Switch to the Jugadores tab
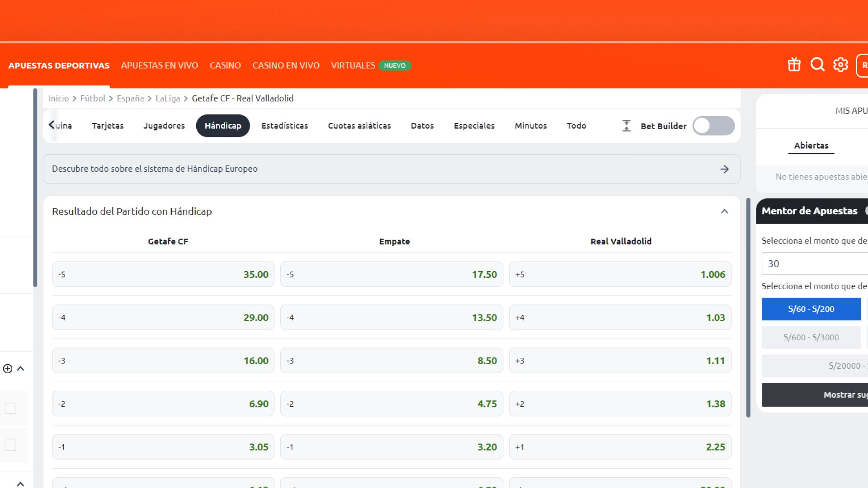Image resolution: width=868 pixels, height=488 pixels. [164, 126]
